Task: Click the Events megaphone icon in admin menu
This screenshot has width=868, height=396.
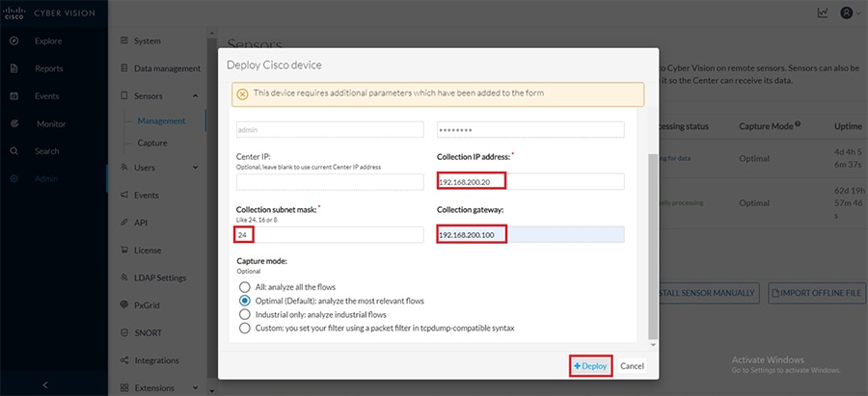Action: pyautogui.click(x=124, y=195)
